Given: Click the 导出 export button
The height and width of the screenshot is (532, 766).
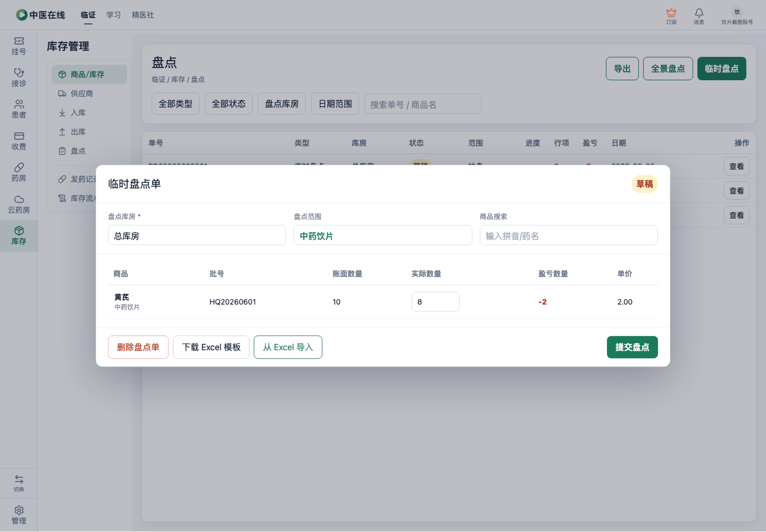Looking at the screenshot, I should (622, 69).
